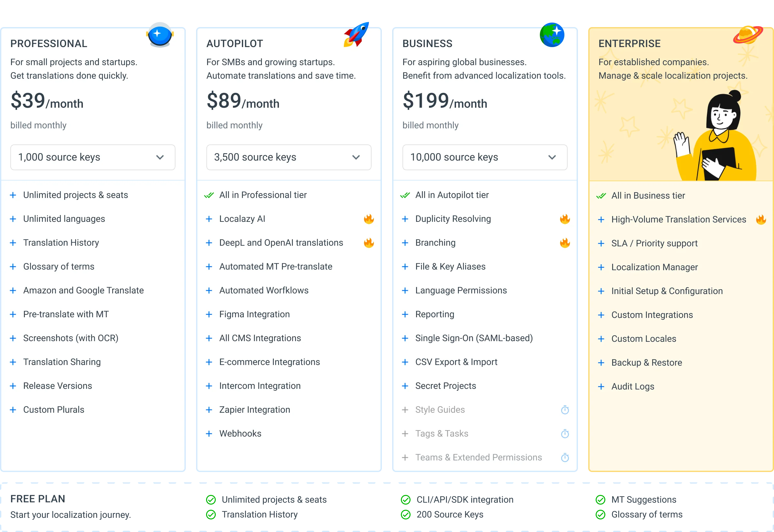The width and height of the screenshot is (774, 532).
Task: Click the Enterprise planet icon
Action: click(x=748, y=34)
